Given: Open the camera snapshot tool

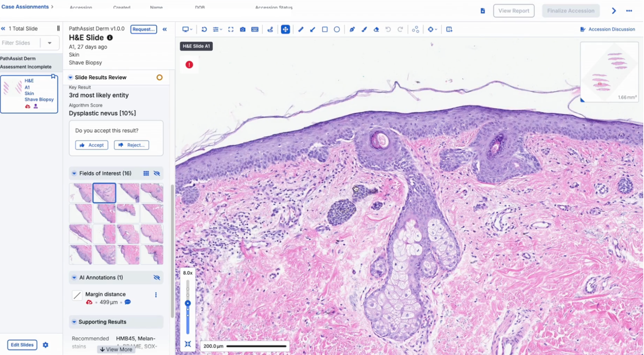Looking at the screenshot, I should tap(243, 29).
